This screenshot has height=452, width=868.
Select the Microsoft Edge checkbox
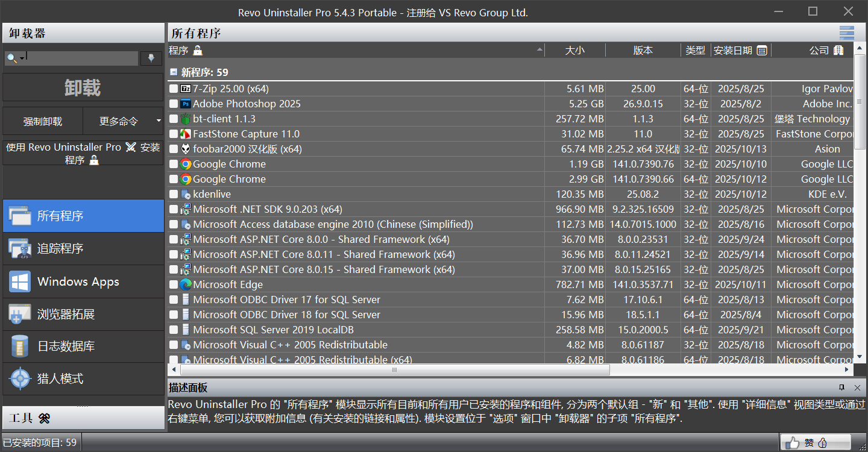(174, 284)
